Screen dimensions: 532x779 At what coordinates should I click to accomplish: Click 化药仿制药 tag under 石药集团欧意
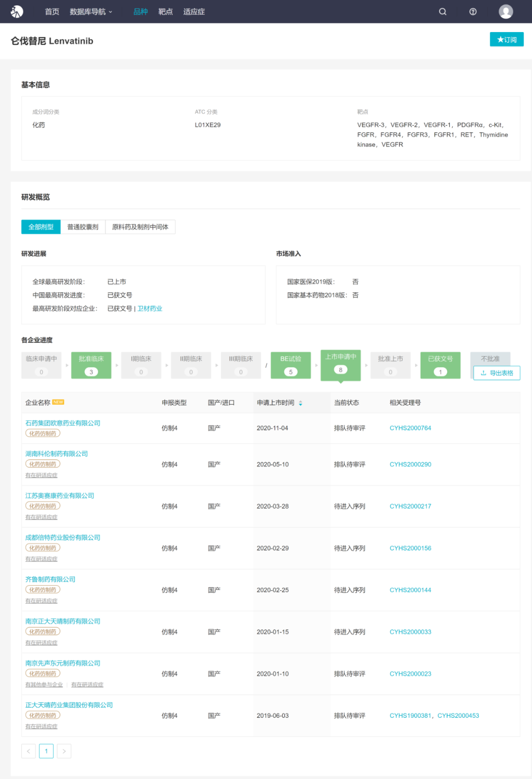pos(43,433)
